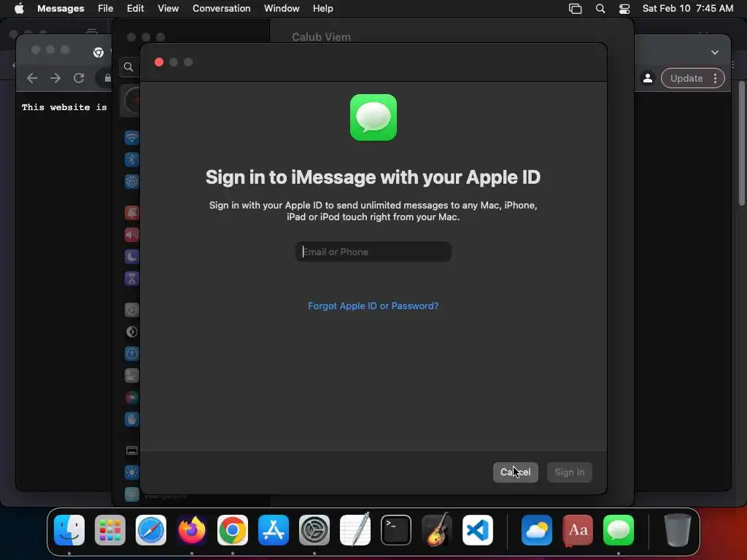
Task: Open Sound speaker icon in System Settings sidebar
Action: (x=132, y=234)
